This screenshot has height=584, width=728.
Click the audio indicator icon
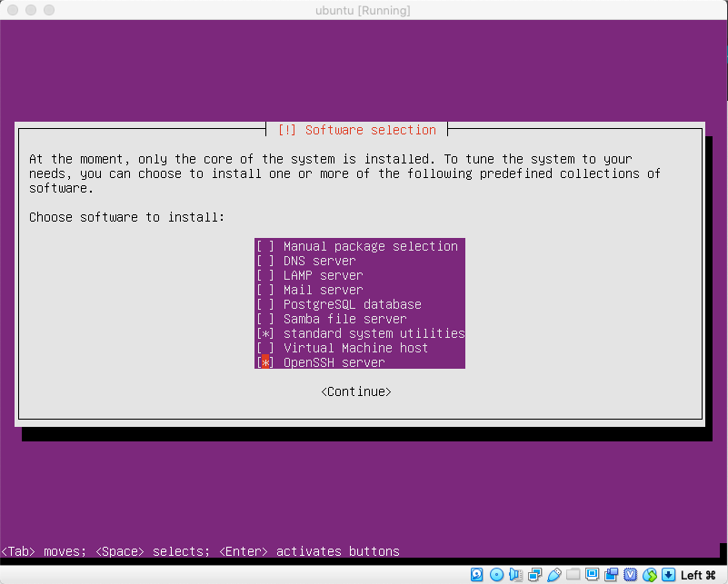point(516,575)
